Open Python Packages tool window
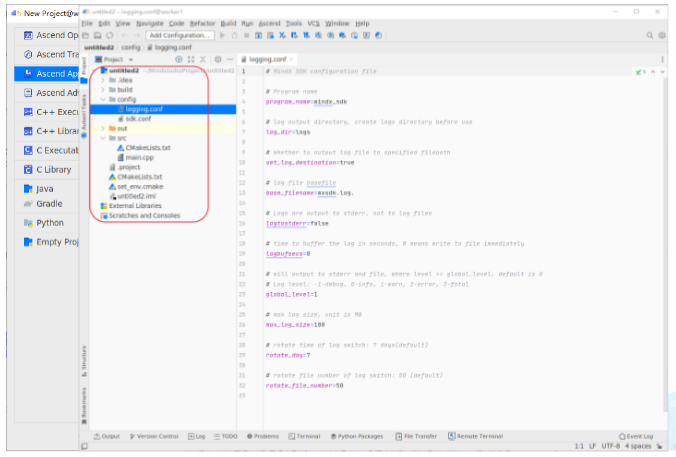 pos(357,436)
